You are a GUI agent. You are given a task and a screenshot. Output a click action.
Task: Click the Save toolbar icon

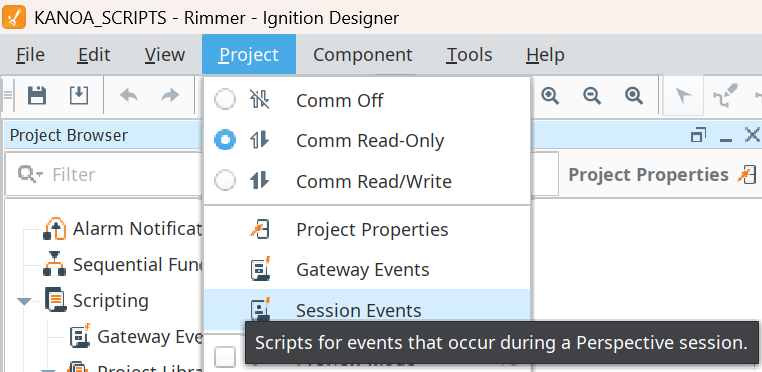pos(37,95)
